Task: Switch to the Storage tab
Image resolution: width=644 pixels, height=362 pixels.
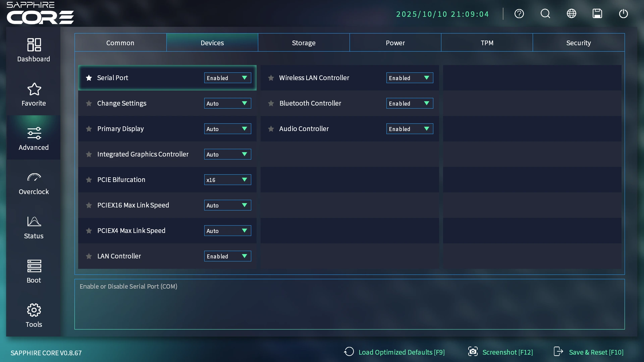Action: [x=304, y=43]
